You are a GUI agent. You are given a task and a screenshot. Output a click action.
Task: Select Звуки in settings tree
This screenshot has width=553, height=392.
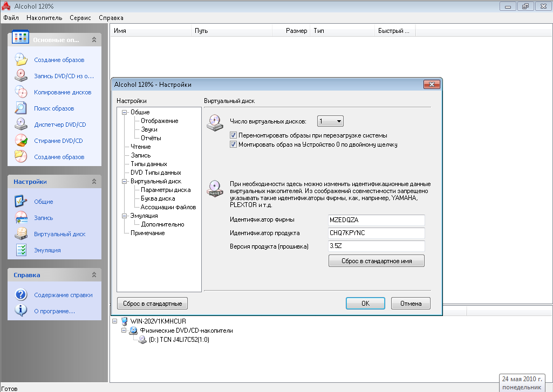(149, 130)
